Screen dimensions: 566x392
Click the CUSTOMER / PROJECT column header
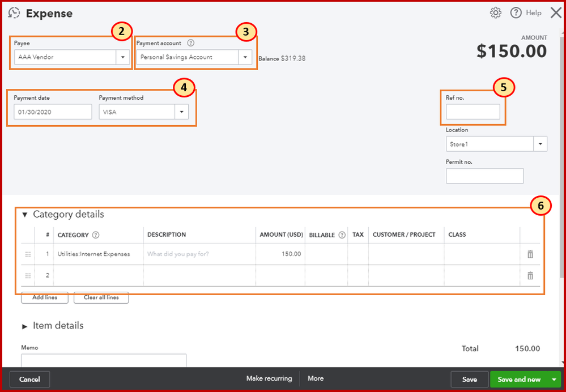[404, 235]
